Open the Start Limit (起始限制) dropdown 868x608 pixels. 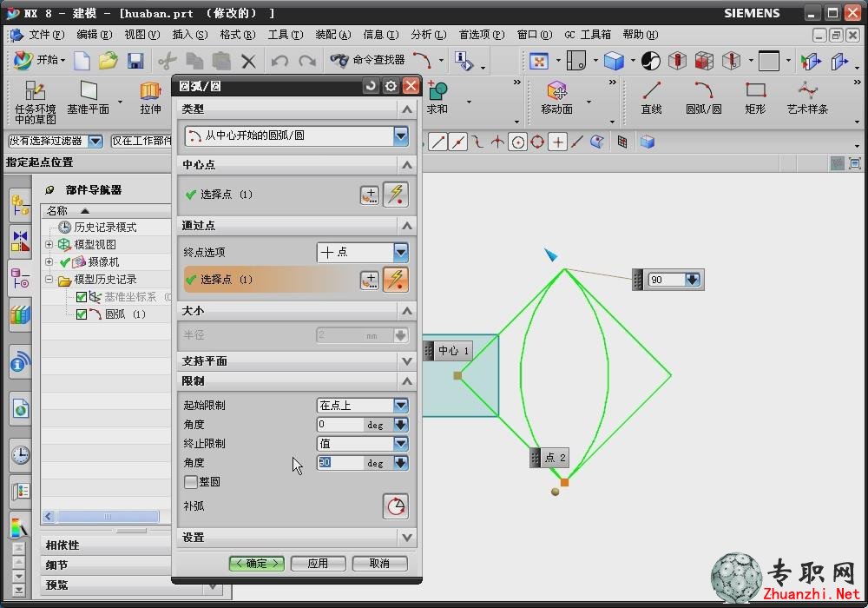click(401, 406)
